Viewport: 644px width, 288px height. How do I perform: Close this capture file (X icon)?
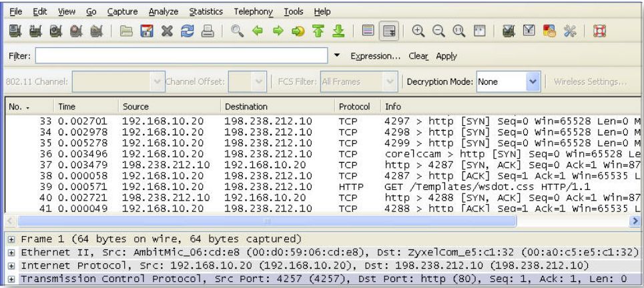(167, 31)
